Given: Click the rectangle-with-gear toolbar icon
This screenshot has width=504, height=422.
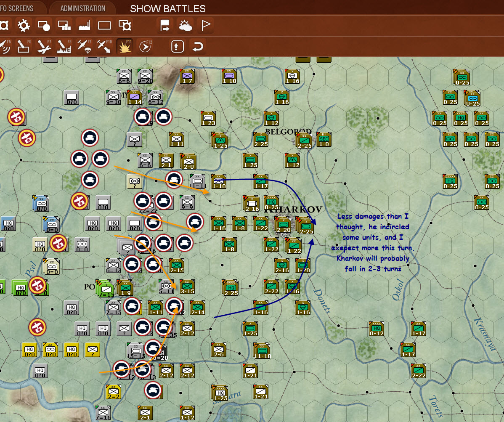Looking at the screenshot, I should click(x=125, y=25).
